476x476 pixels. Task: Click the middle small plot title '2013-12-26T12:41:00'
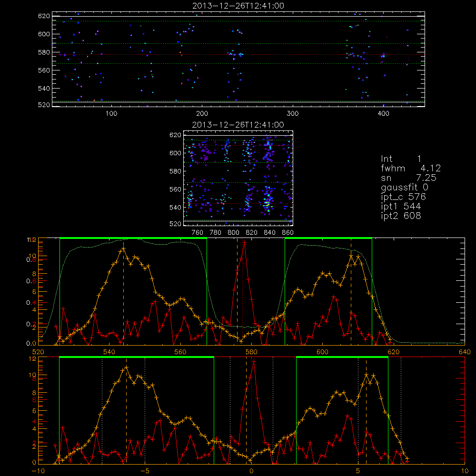(238, 125)
